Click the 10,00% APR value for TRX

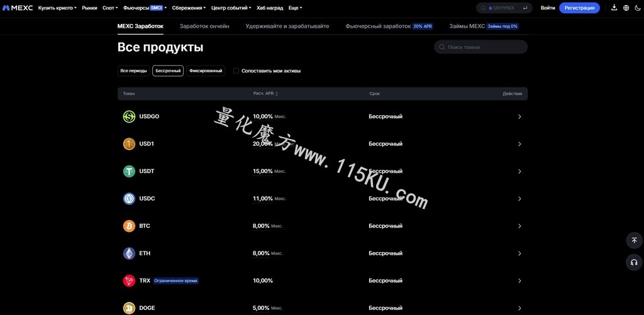point(263,281)
